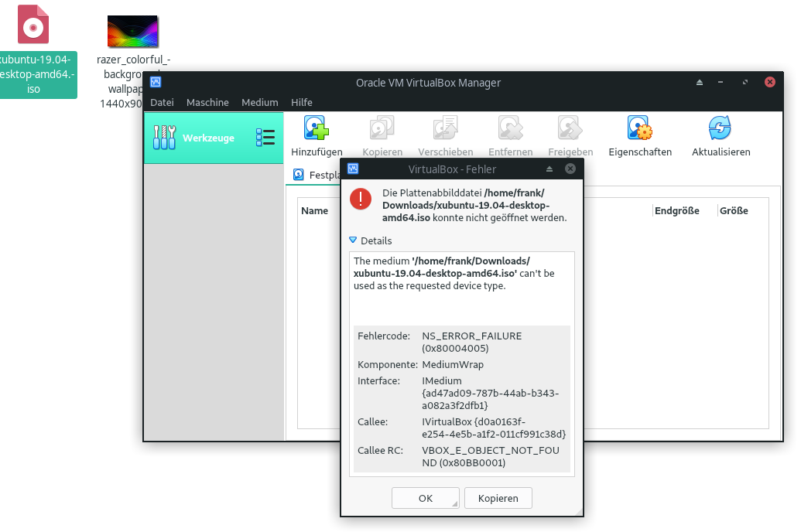Open the Maschine menu
The width and height of the screenshot is (801, 532).
pos(207,102)
